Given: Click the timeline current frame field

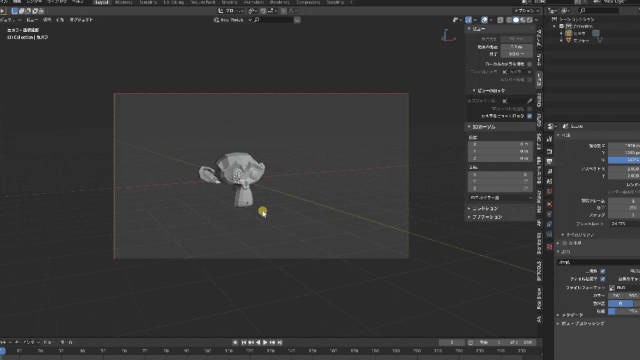Looking at the screenshot, I should [x=451, y=342].
